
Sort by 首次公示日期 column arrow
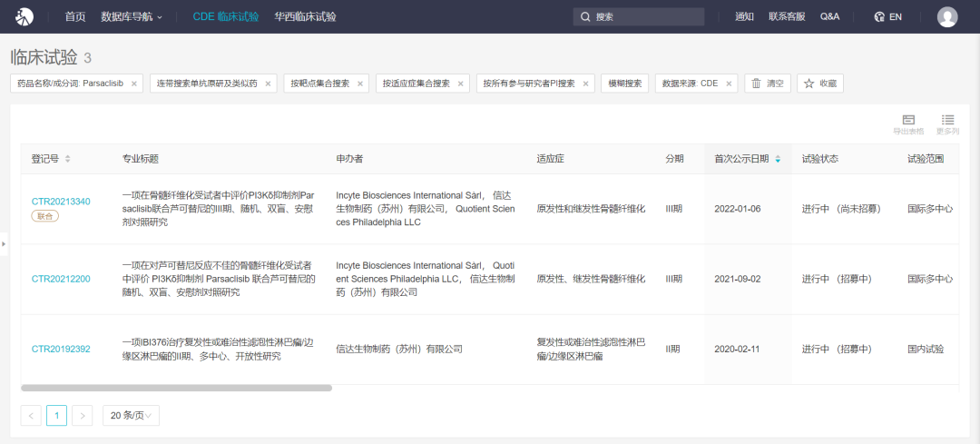click(778, 159)
